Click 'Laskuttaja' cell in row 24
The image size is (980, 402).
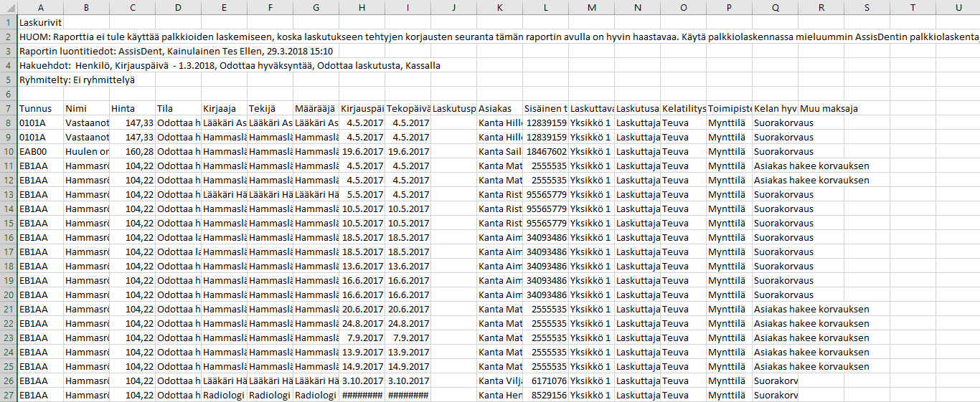[637, 352]
